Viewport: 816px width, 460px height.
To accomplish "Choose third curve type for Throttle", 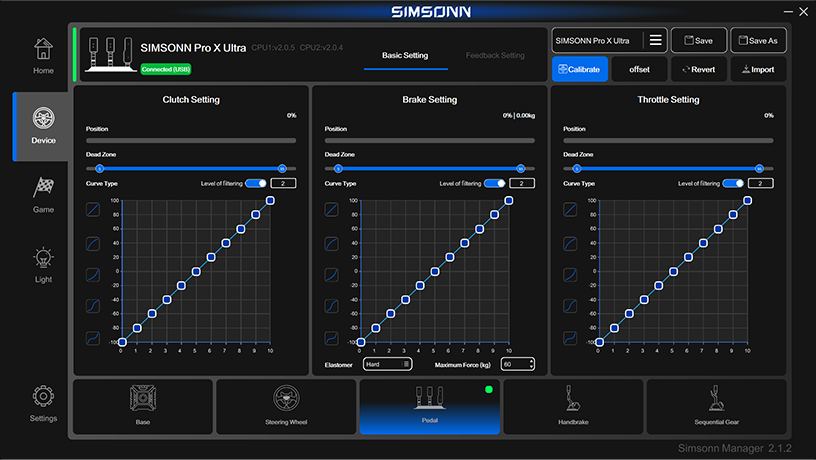I will 570,275.
